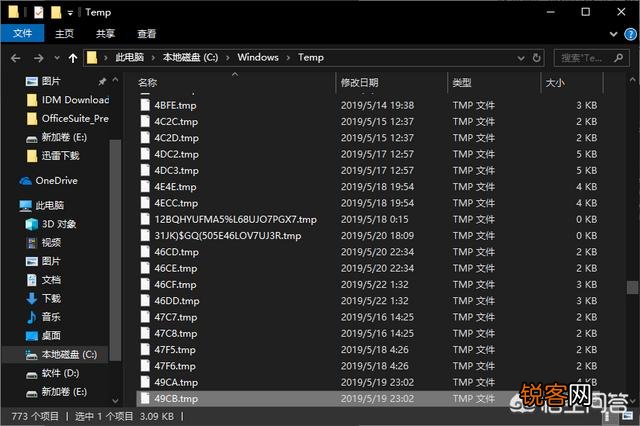Sort by the 类型 column header
The width and height of the screenshot is (640, 426).
pos(462,83)
